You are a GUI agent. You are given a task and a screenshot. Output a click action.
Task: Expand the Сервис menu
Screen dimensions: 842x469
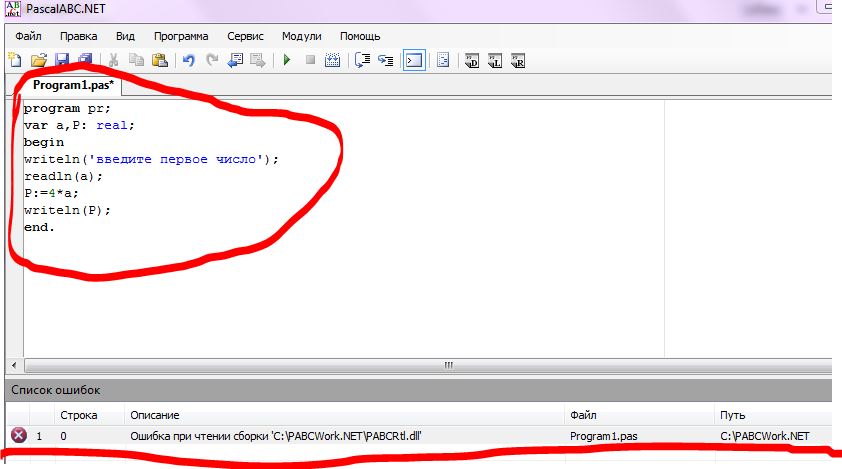246,36
